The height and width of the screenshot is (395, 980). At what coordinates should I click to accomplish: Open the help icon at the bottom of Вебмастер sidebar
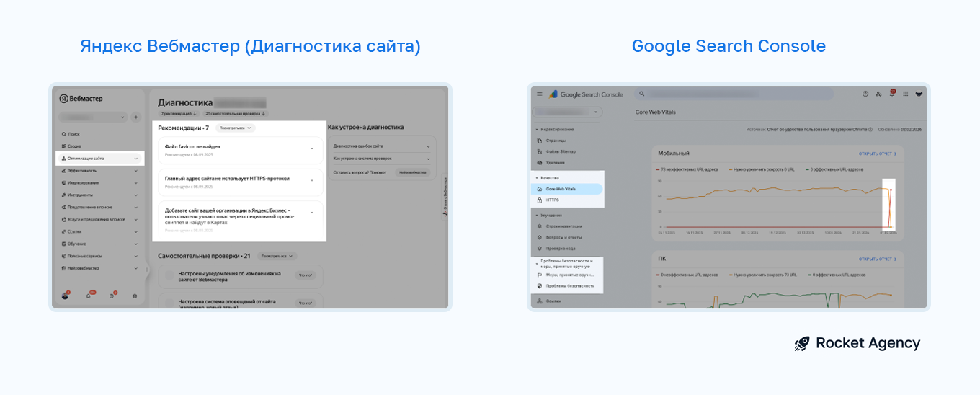pyautogui.click(x=112, y=296)
